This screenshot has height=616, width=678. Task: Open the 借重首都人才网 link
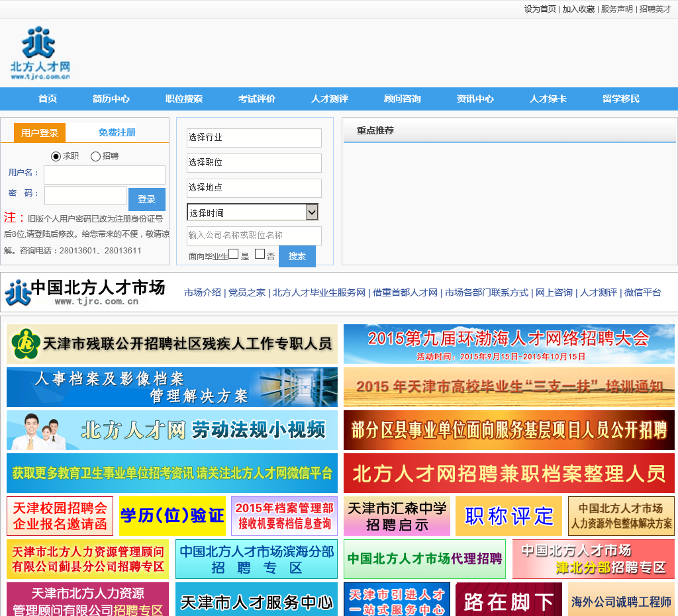coord(405,292)
